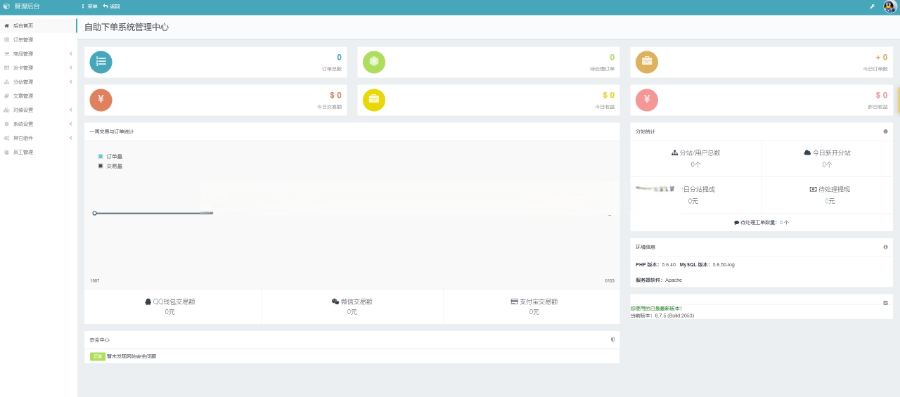The height and width of the screenshot is (397, 900).
Task: Toggle the 交易额 legend series in chart
Action: tap(110, 166)
